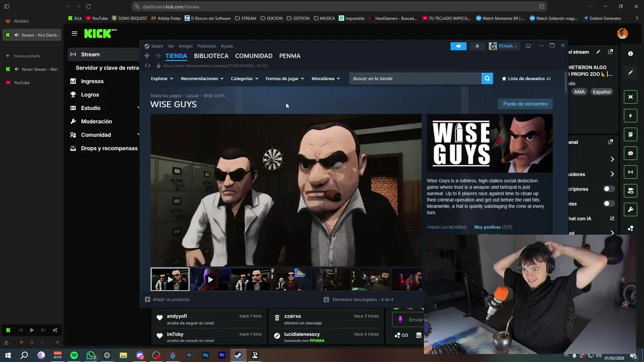Click the Buscar en la tienda search field

[415, 78]
